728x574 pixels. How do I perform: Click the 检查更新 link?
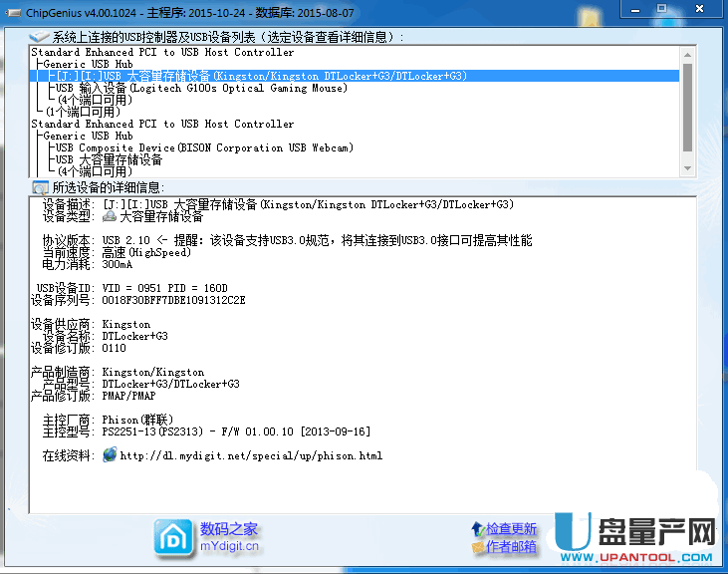tap(511, 528)
